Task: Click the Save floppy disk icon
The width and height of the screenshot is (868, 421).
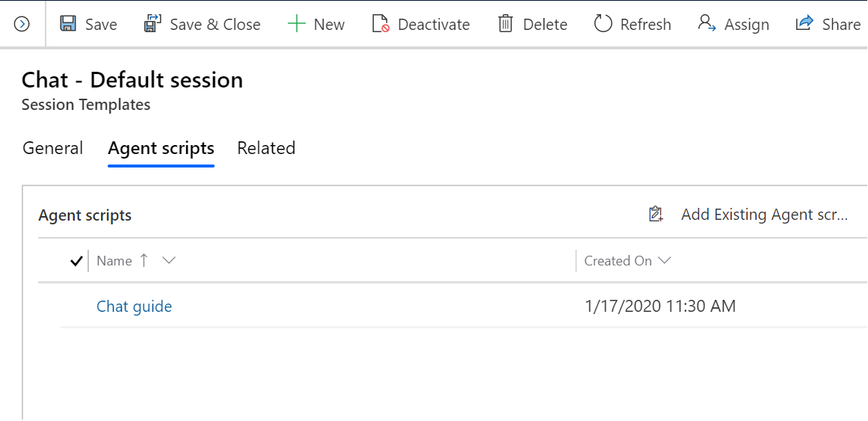Action: [68, 25]
